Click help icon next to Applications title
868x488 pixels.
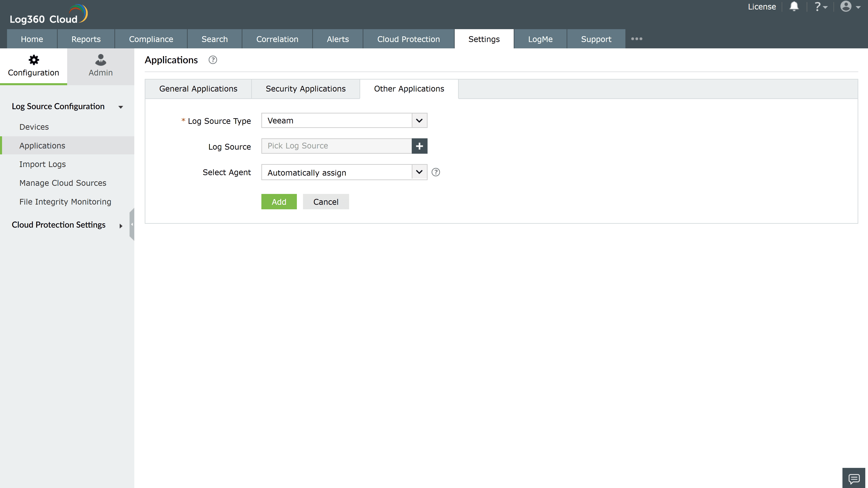213,60
